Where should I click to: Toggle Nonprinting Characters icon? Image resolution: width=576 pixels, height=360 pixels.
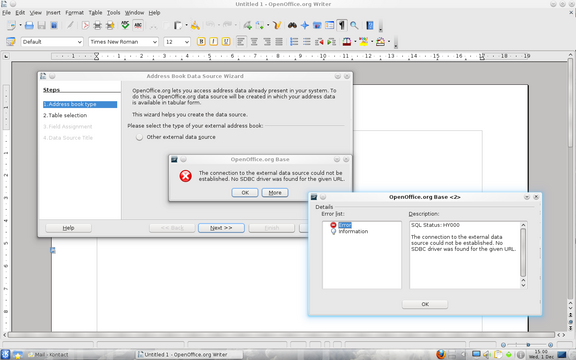point(342,25)
